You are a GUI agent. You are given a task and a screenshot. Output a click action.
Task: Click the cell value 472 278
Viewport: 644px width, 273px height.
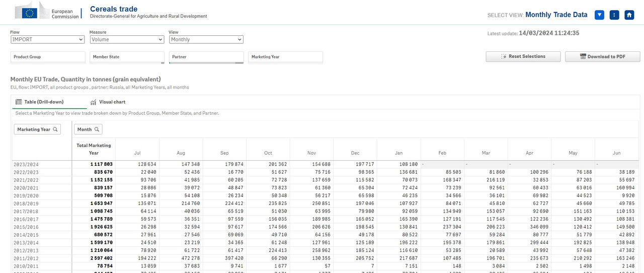click(x=191, y=258)
